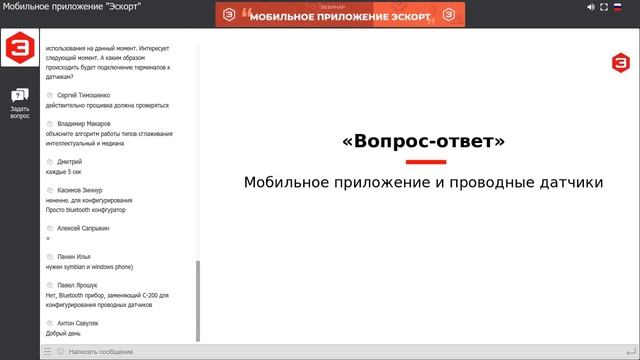Click the page title 'Мобильное приложение "Эскорт"'
Viewport: 640px width, 360px height.
[x=72, y=7]
